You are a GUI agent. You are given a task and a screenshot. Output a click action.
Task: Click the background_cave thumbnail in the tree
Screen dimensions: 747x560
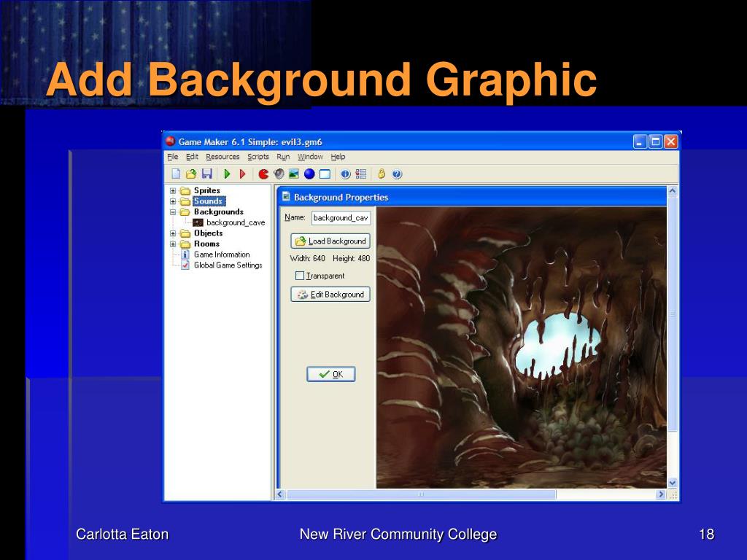tap(198, 222)
